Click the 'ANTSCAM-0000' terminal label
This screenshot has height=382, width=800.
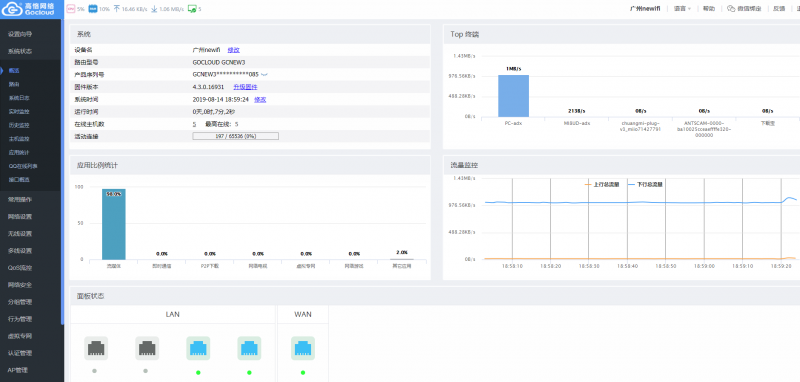pos(704,129)
